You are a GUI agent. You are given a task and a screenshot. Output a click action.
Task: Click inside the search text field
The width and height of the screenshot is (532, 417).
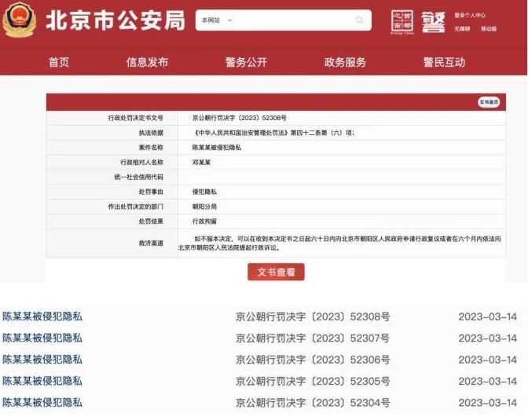click(x=291, y=20)
